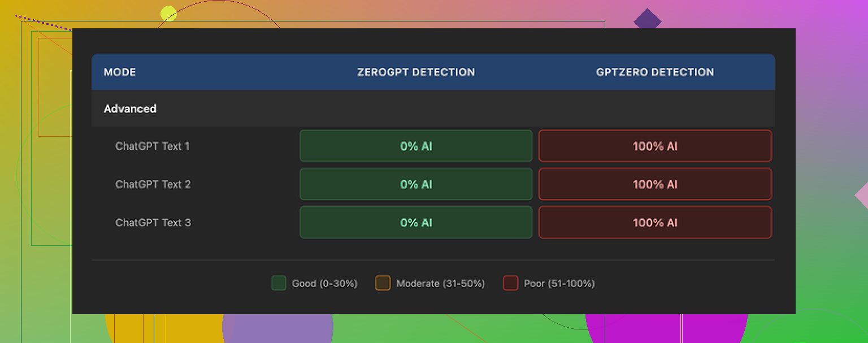Click the "Good (0-30%)" legend label
The image size is (868, 343).
[324, 283]
